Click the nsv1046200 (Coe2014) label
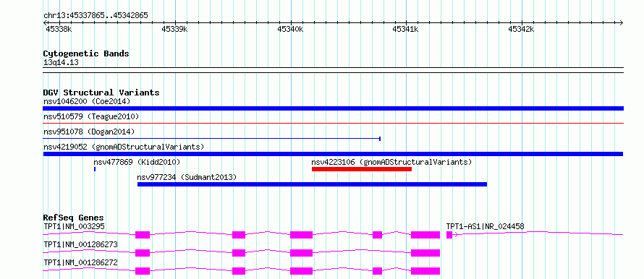 87,101
